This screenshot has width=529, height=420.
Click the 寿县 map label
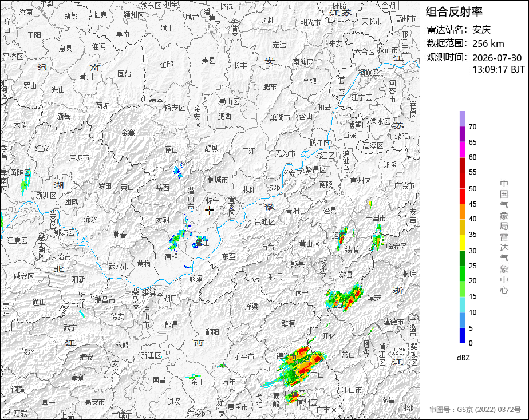click(208, 60)
